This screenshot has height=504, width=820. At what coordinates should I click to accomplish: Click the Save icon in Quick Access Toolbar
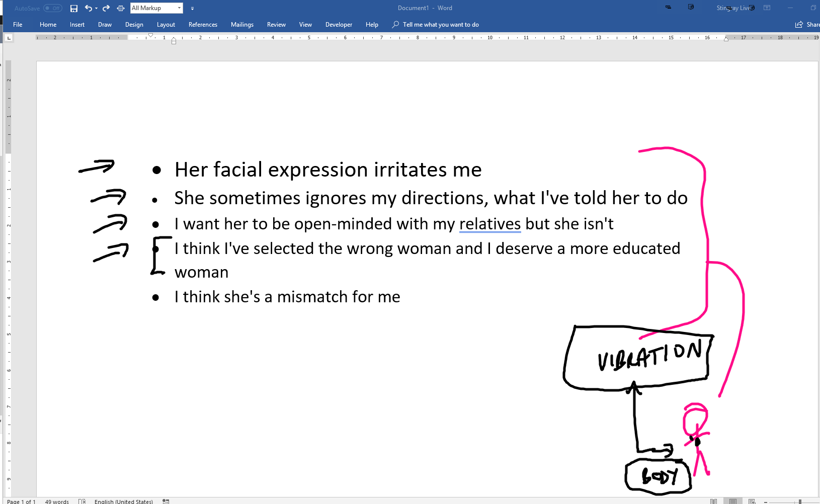tap(74, 9)
